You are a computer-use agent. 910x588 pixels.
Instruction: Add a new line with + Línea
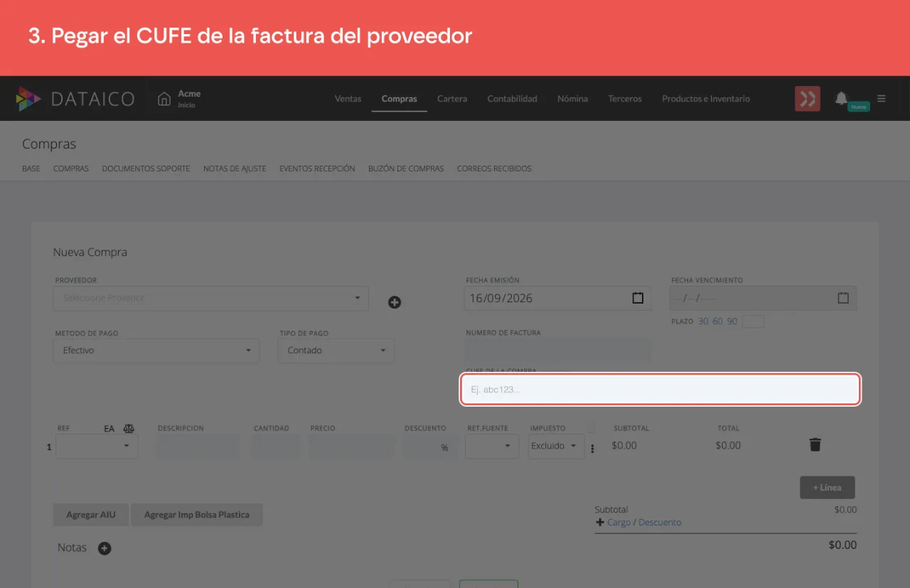pos(827,488)
